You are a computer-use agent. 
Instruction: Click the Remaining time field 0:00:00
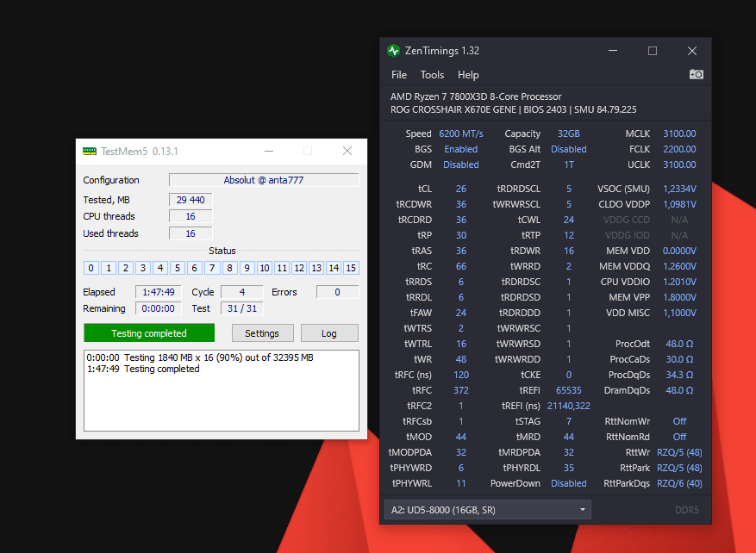tap(158, 308)
